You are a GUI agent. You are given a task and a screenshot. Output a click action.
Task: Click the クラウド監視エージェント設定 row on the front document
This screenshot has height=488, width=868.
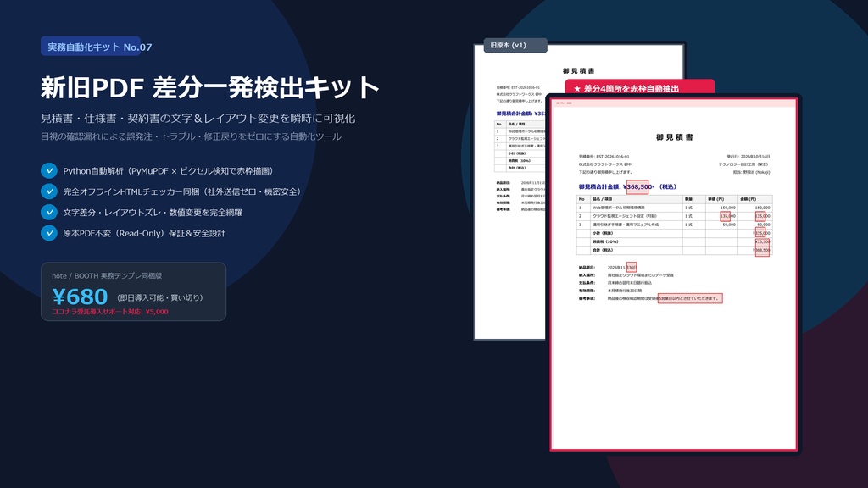coord(674,216)
